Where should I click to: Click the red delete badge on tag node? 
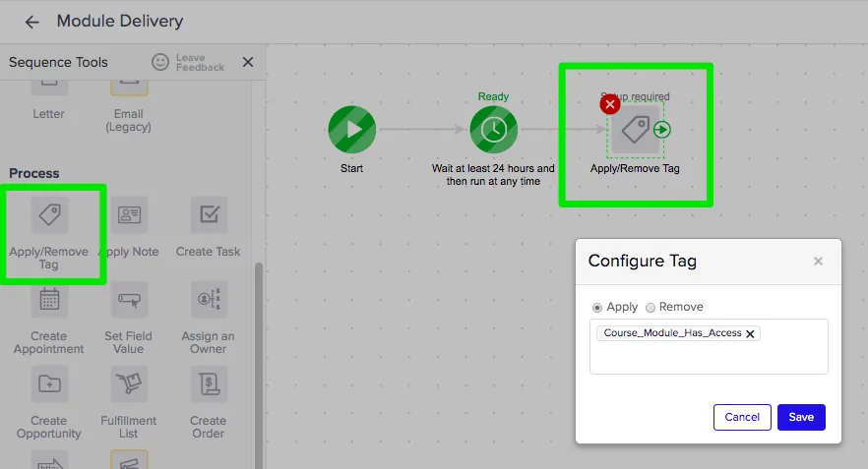[610, 104]
